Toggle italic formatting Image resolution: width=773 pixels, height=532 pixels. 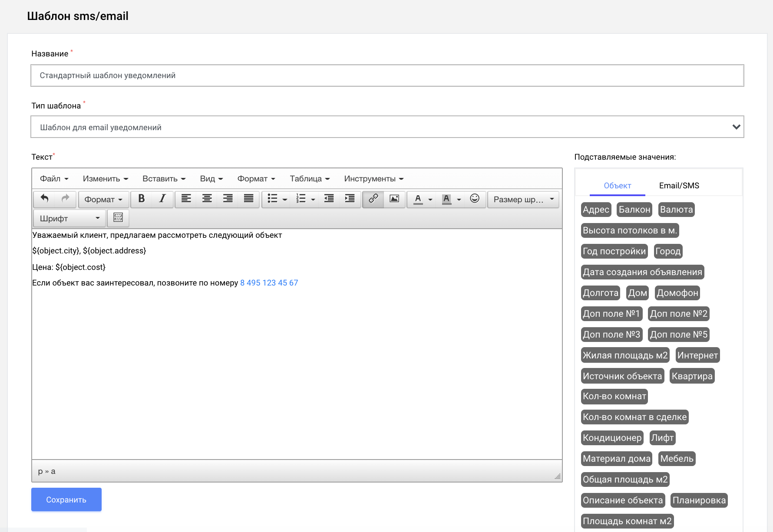pyautogui.click(x=162, y=199)
